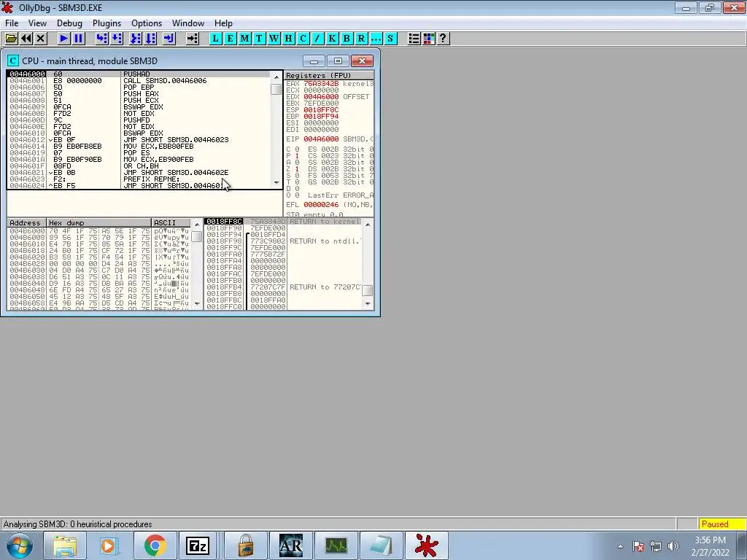Click the Open file toolbar icon
The width and height of the screenshot is (747, 560).
tap(12, 39)
